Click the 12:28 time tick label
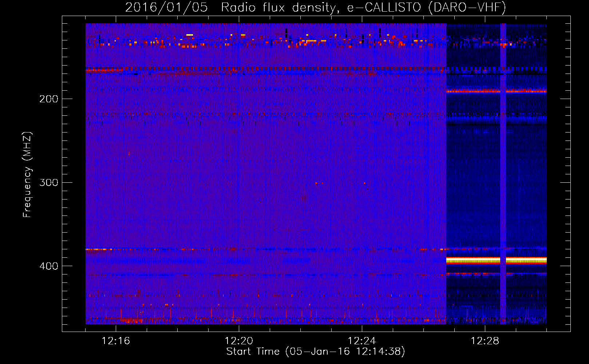The width and height of the screenshot is (589, 364). coord(485,341)
